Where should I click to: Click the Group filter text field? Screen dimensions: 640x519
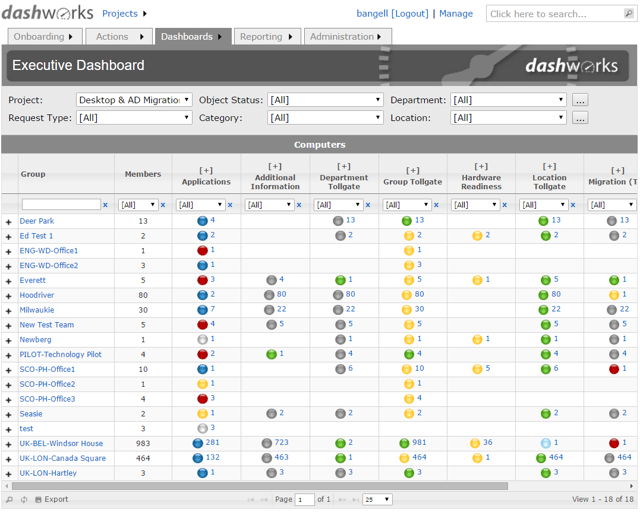coord(61,204)
